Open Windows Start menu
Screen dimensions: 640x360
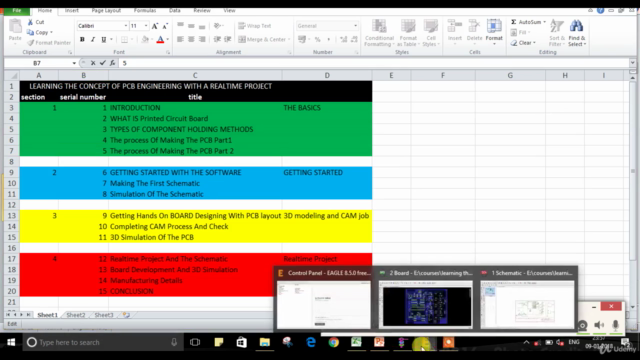pyautogui.click(x=11, y=342)
